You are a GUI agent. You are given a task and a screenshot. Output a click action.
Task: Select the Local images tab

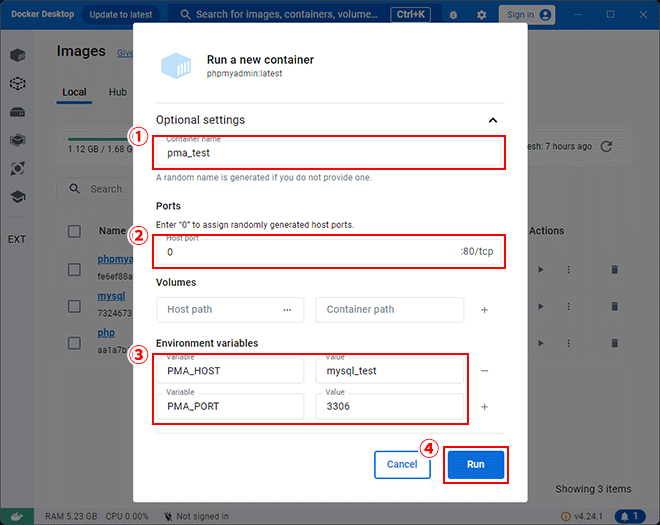74,92
